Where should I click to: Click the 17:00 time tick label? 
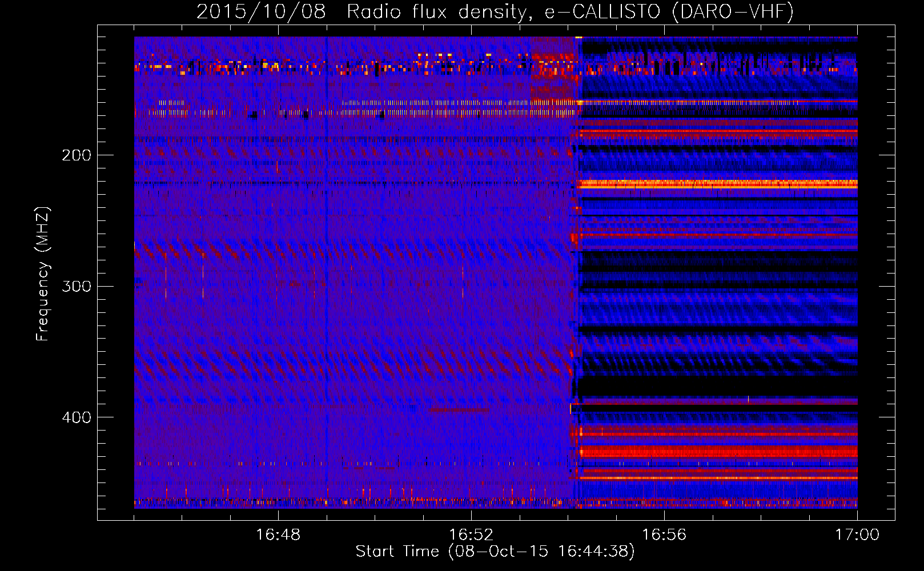(x=857, y=535)
